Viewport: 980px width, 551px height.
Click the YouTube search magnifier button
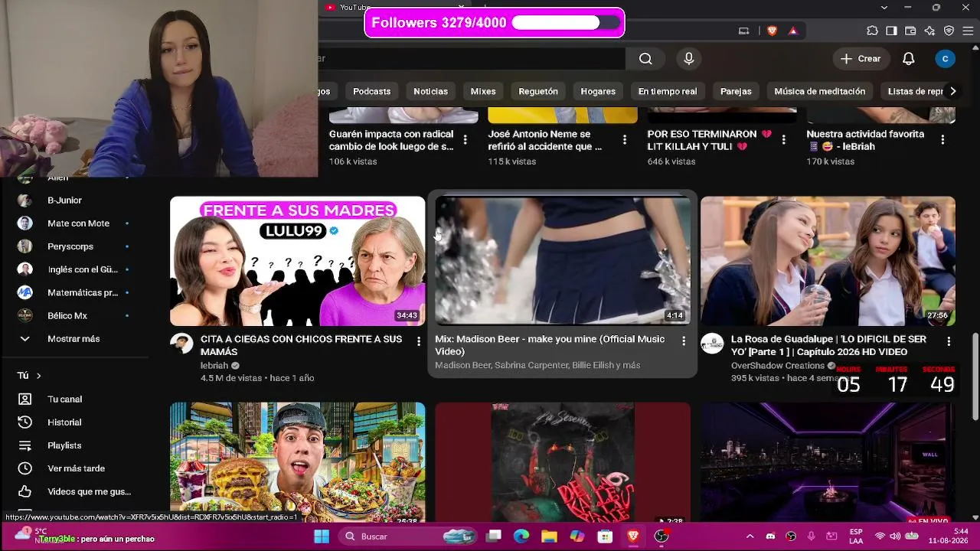(645, 59)
